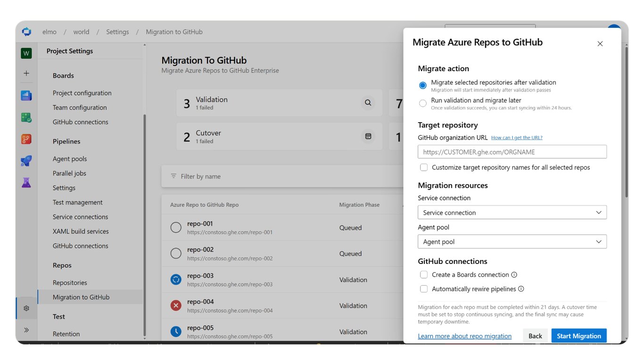Image resolution: width=644 pixels, height=362 pixels.
Task: Open the Pipelines rocket icon
Action: point(26,161)
